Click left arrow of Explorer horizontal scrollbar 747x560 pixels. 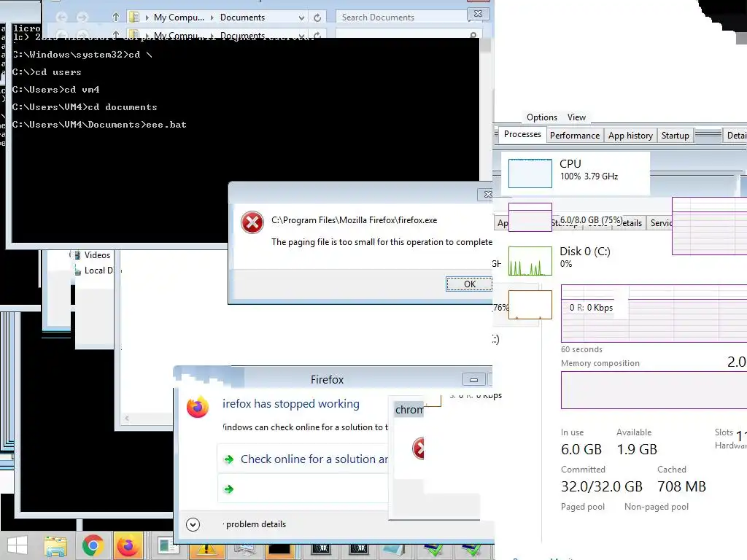(127, 418)
